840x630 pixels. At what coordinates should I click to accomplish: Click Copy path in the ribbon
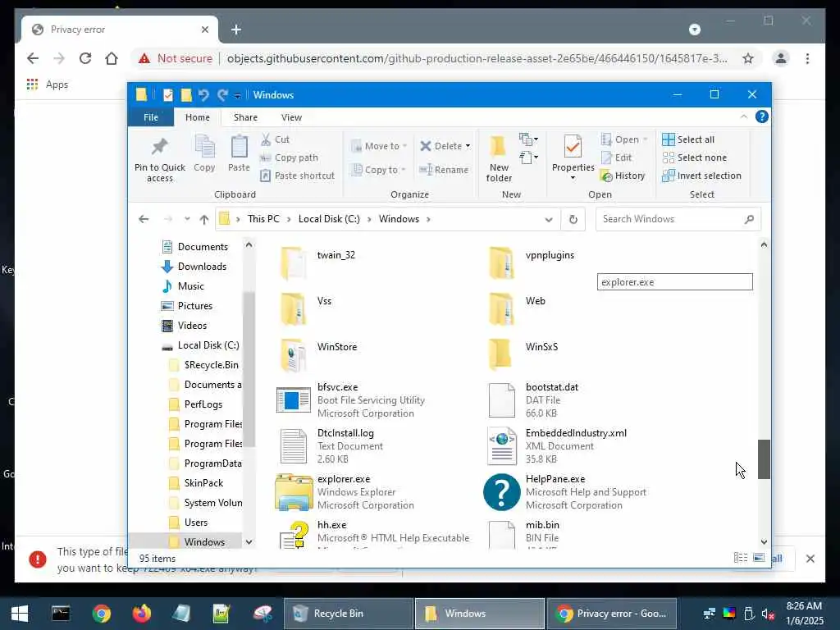tap(289, 157)
